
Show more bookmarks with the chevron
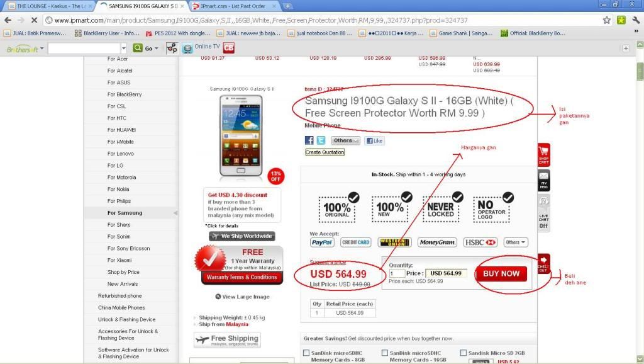[x=636, y=31]
